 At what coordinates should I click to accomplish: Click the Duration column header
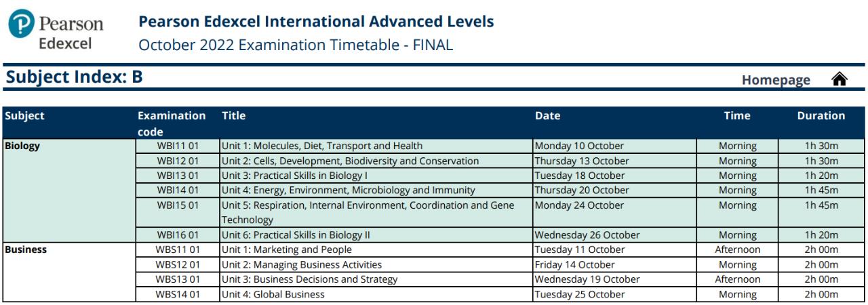821,116
